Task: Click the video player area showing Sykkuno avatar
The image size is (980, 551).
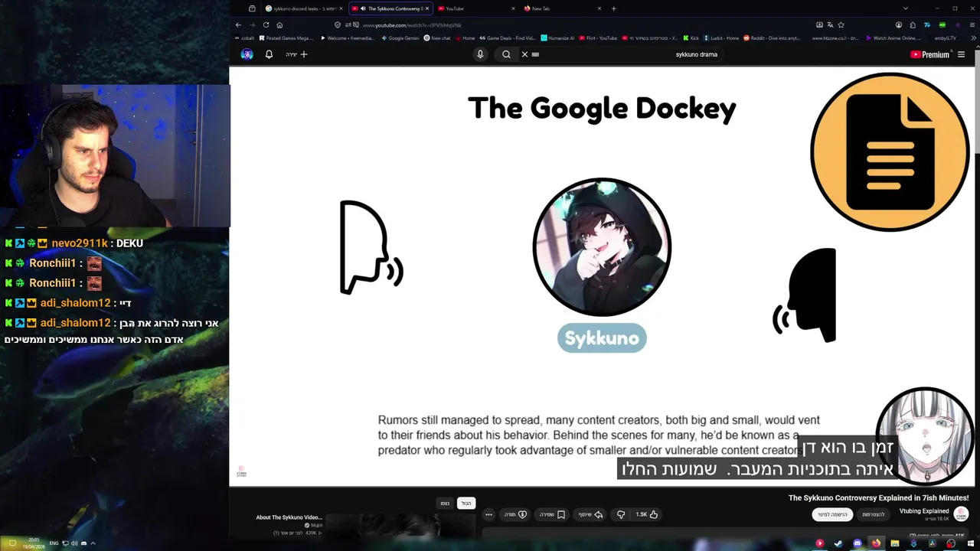Action: pyautogui.click(x=602, y=276)
